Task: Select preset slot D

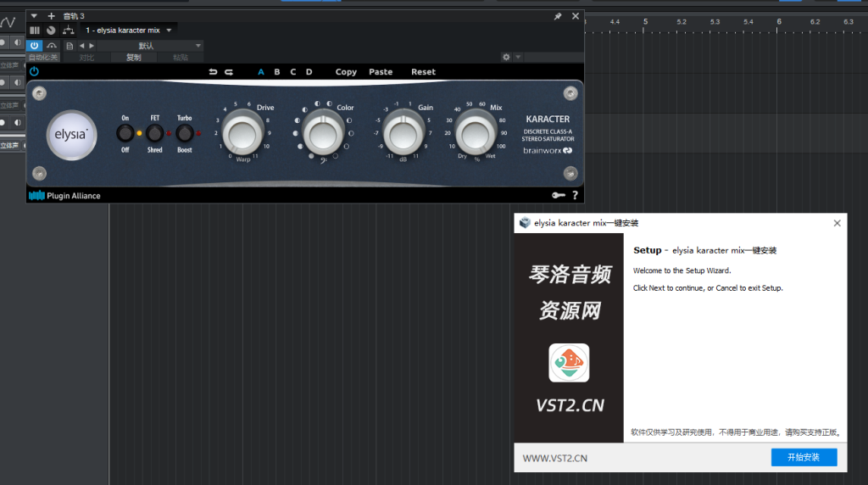Action: (x=309, y=72)
